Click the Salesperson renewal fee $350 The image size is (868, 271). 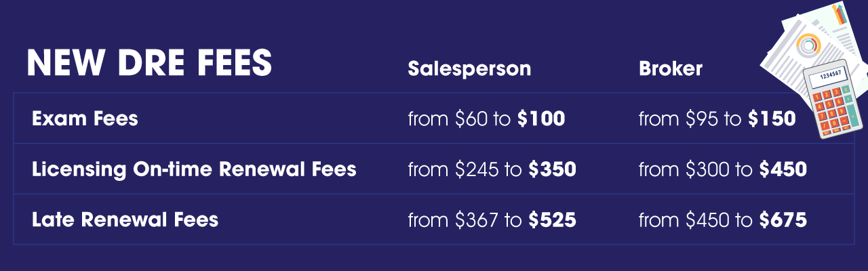[552, 169]
